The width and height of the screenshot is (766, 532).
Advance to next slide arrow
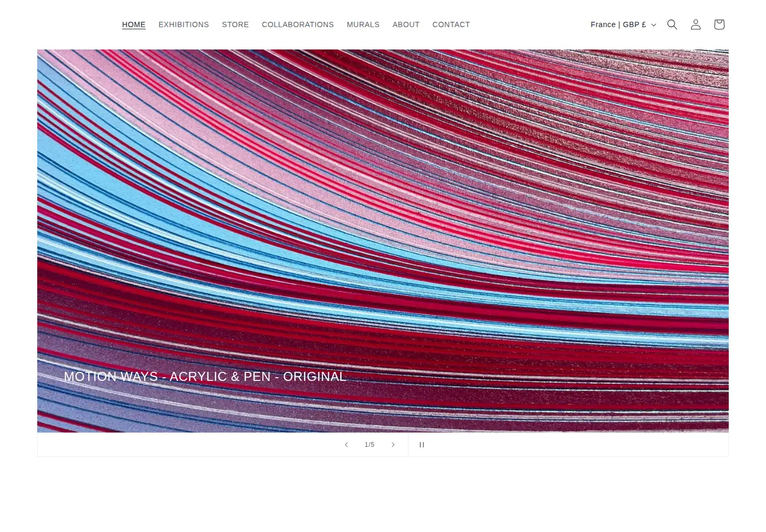coord(393,445)
